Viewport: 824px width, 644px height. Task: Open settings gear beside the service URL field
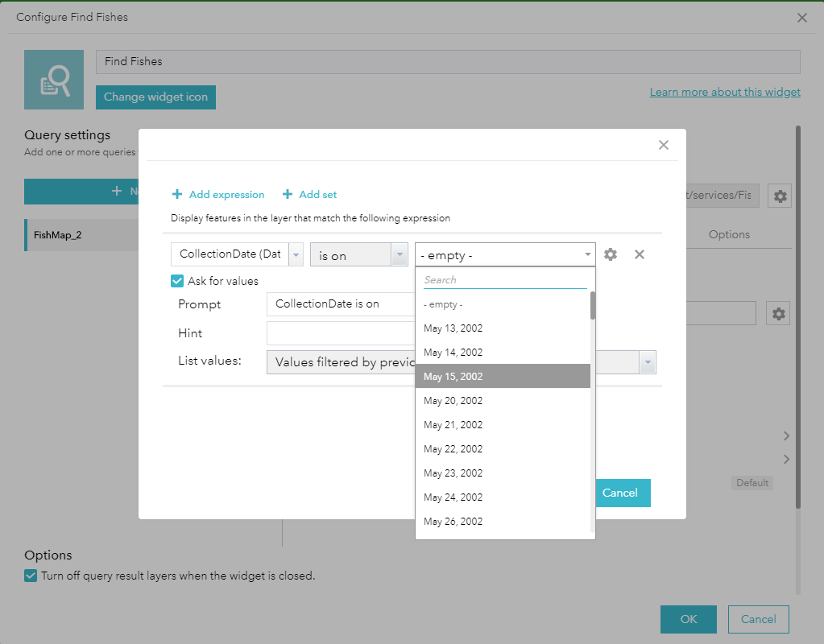779,196
